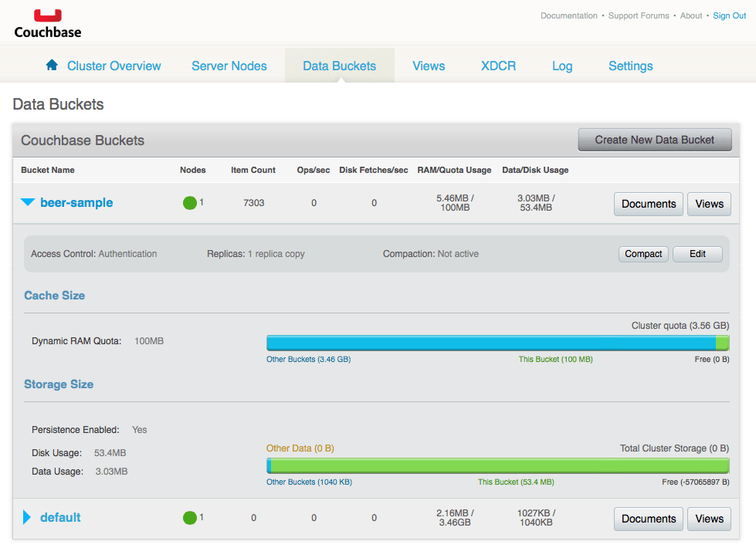
Task: Click the Bucket Name column header
Action: (x=48, y=170)
